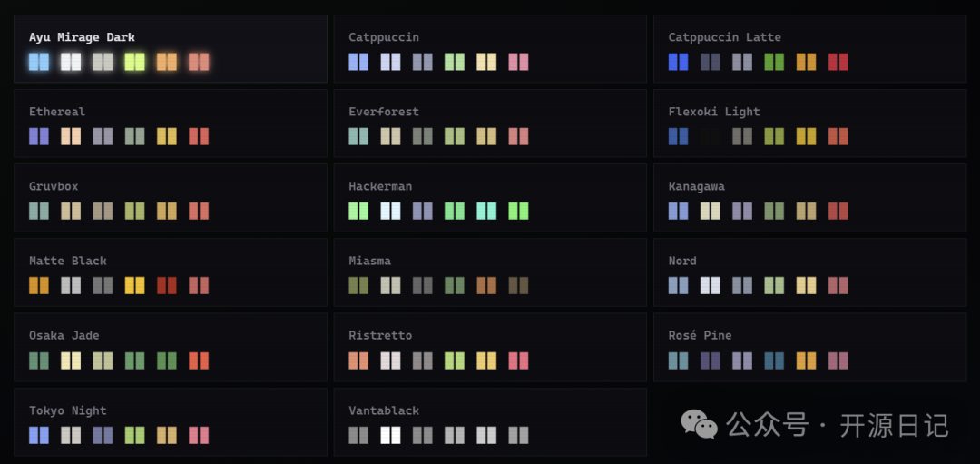Select the Kanagawa theme
The height and width of the screenshot is (464, 980).
pyautogui.click(x=810, y=198)
